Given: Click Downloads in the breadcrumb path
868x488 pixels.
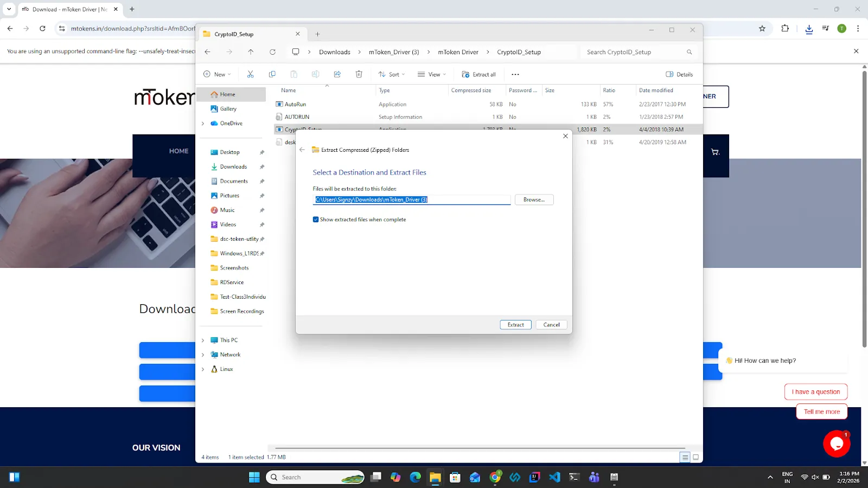Looking at the screenshot, I should [x=335, y=52].
